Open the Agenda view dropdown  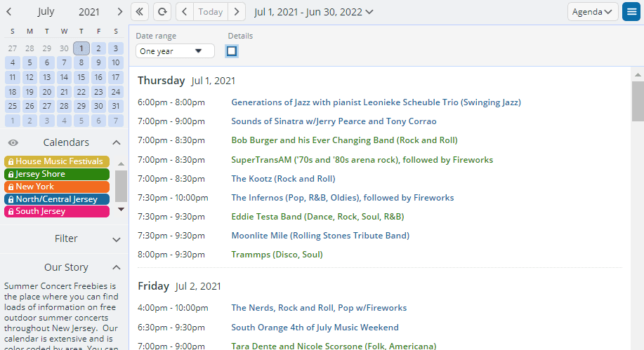click(593, 12)
